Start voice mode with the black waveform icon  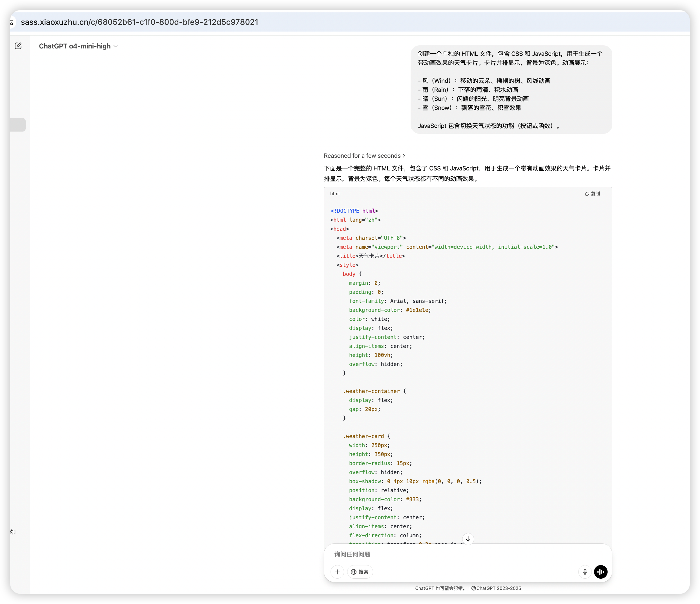pyautogui.click(x=601, y=572)
